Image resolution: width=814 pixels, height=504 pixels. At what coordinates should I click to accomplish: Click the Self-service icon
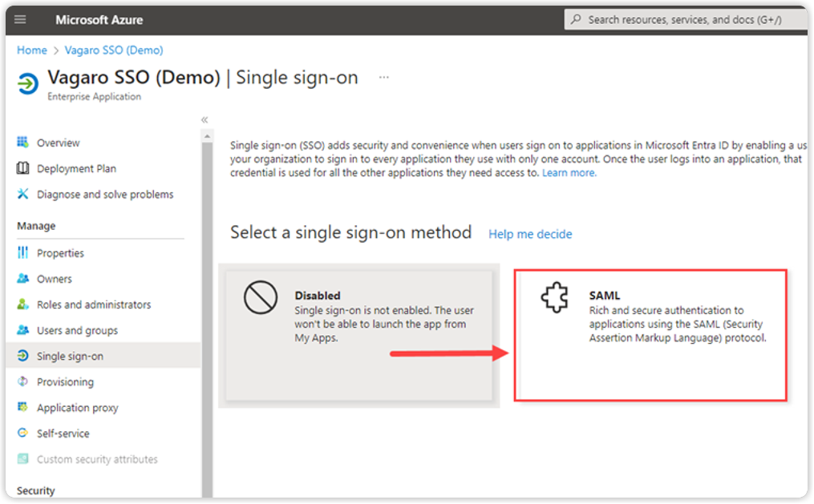pos(22,433)
